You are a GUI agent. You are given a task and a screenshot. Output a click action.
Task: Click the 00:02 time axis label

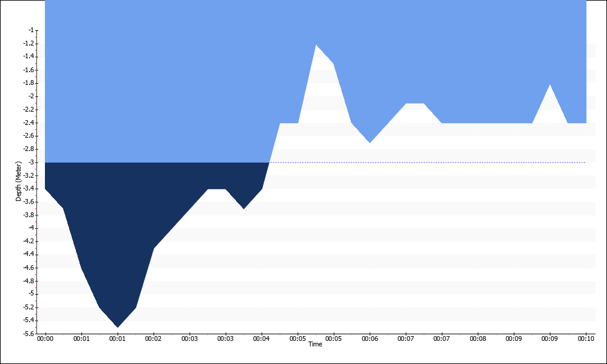(x=154, y=339)
